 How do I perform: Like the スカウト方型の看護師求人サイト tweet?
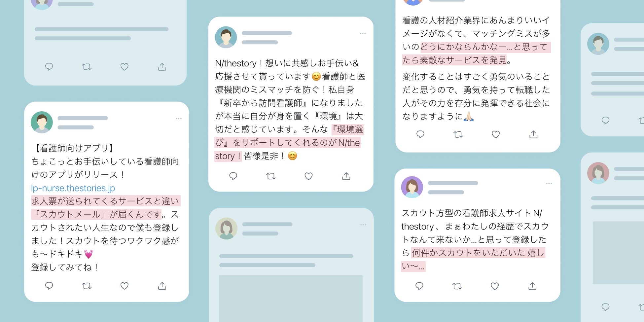tap(494, 286)
